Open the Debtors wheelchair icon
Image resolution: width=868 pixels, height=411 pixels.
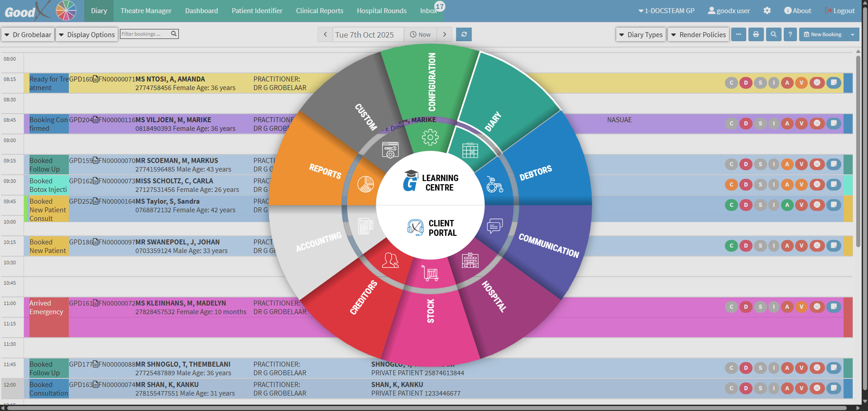pos(494,185)
